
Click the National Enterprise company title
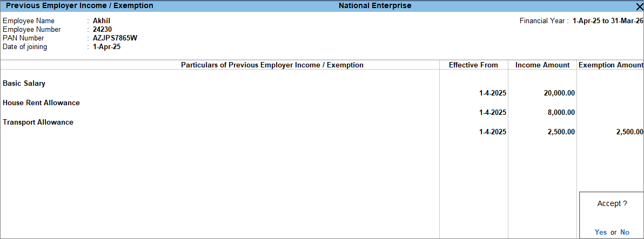[375, 6]
